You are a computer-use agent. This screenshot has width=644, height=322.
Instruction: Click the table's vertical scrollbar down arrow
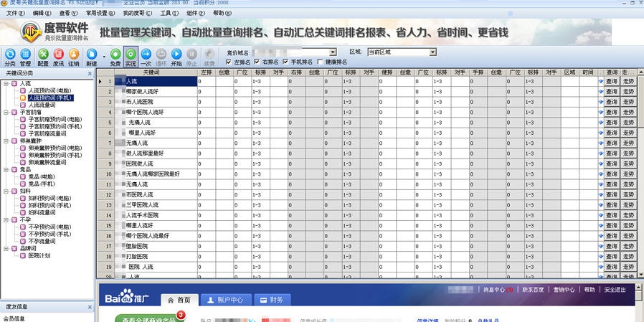pos(640,274)
